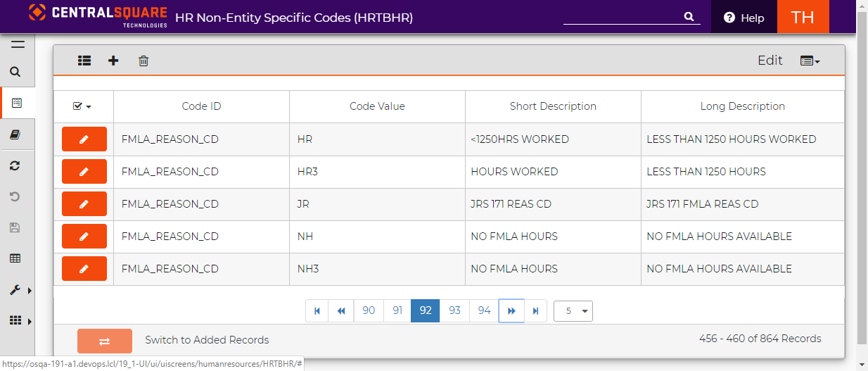This screenshot has height=371, width=868.
Task: Click the delete trash can icon
Action: [143, 61]
